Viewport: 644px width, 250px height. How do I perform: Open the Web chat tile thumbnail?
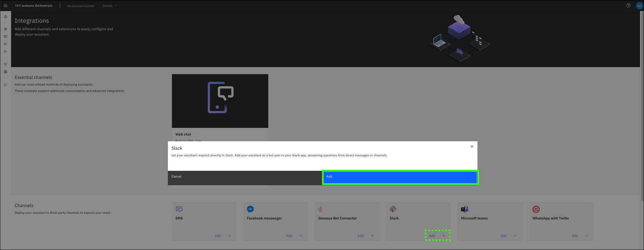tap(220, 101)
